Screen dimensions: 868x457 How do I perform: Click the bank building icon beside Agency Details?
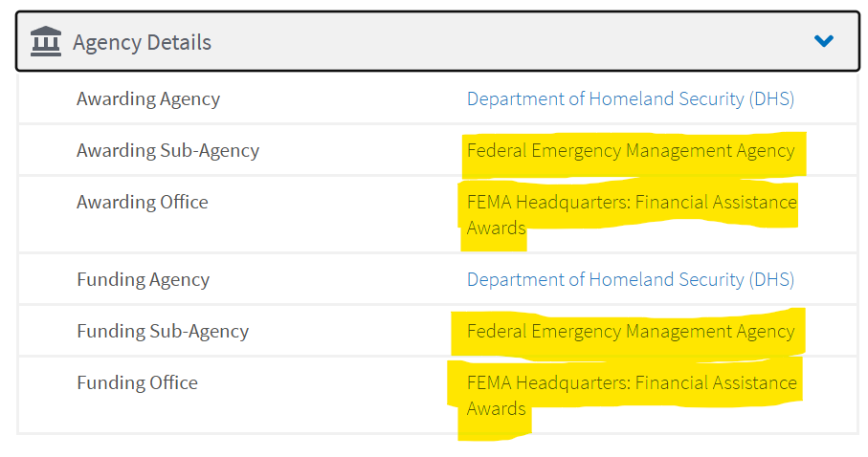click(x=45, y=41)
